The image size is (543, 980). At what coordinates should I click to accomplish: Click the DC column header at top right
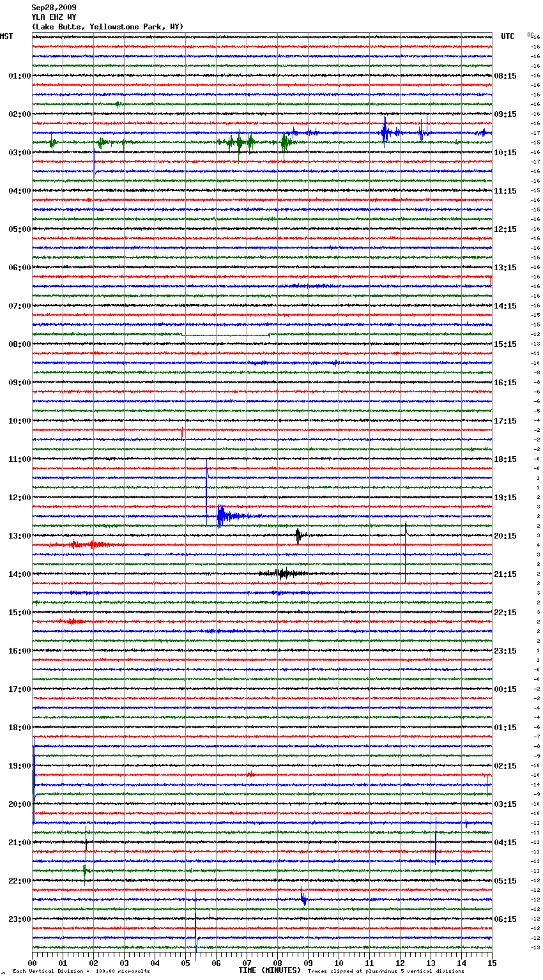click(530, 34)
